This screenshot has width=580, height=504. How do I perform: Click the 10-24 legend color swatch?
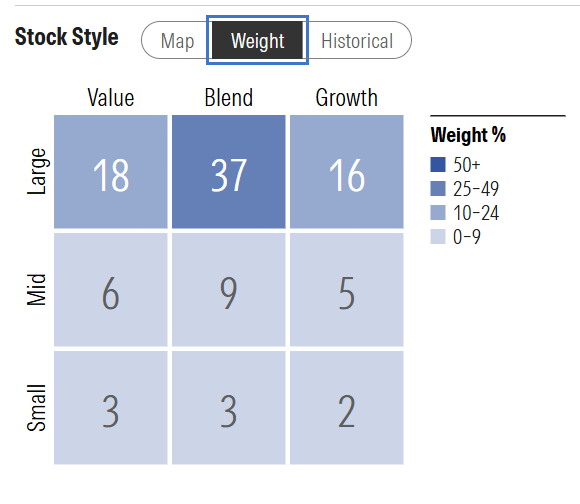coord(438,213)
